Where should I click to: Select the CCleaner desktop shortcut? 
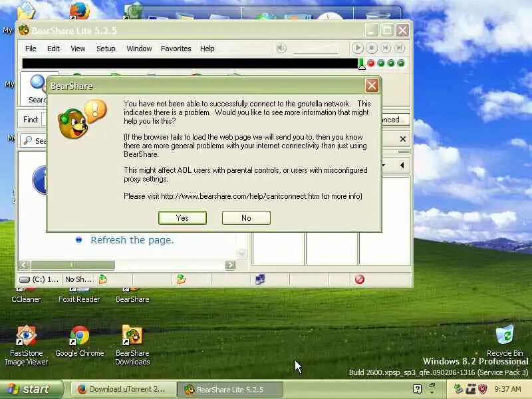point(26,295)
